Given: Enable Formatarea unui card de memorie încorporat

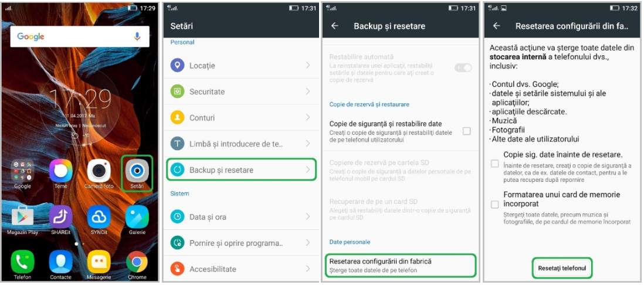Looking at the screenshot, I should (495, 204).
